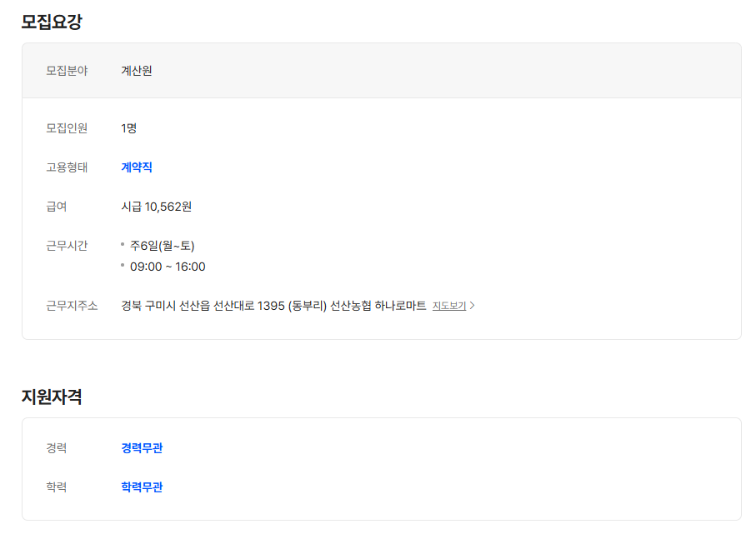Click the 시급 10,562원 wage text
Image resolution: width=756 pixels, height=539 pixels.
click(x=154, y=207)
